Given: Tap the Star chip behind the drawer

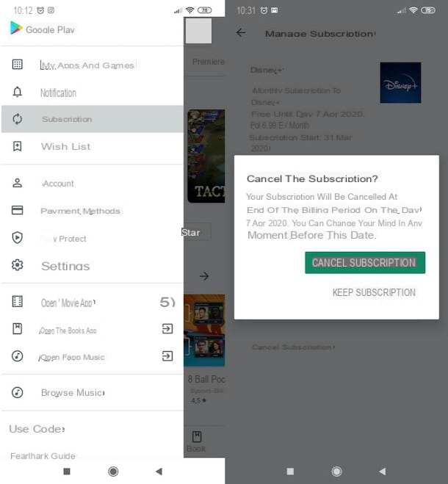Looking at the screenshot, I should tap(196, 232).
